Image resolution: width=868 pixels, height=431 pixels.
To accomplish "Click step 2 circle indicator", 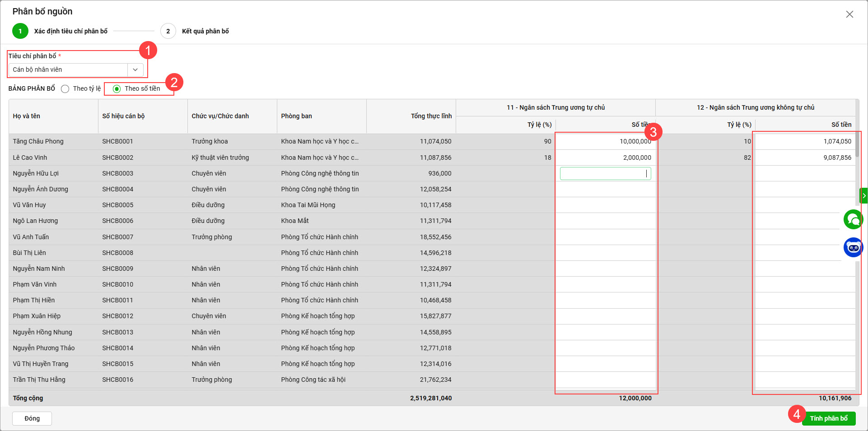I will 168,31.
